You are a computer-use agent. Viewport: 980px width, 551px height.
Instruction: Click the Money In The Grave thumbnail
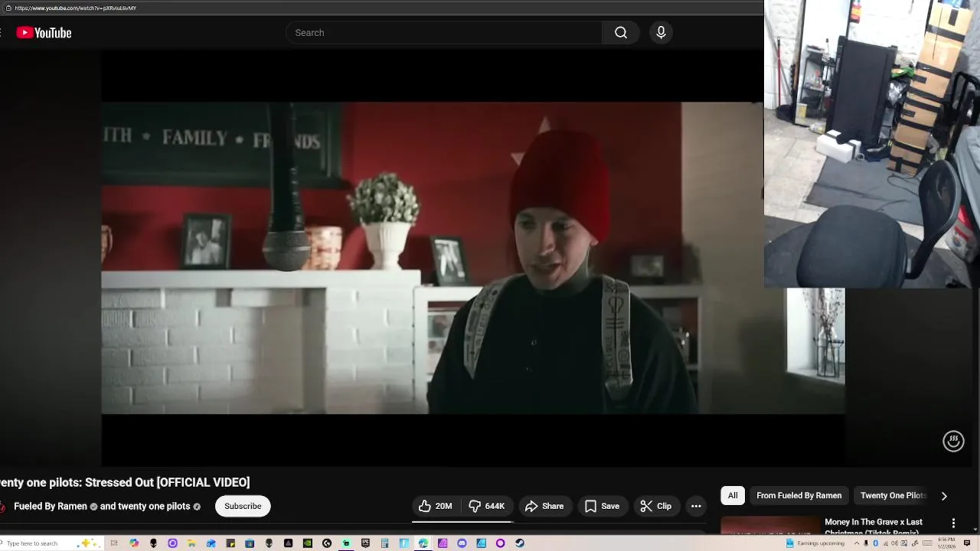click(x=770, y=526)
